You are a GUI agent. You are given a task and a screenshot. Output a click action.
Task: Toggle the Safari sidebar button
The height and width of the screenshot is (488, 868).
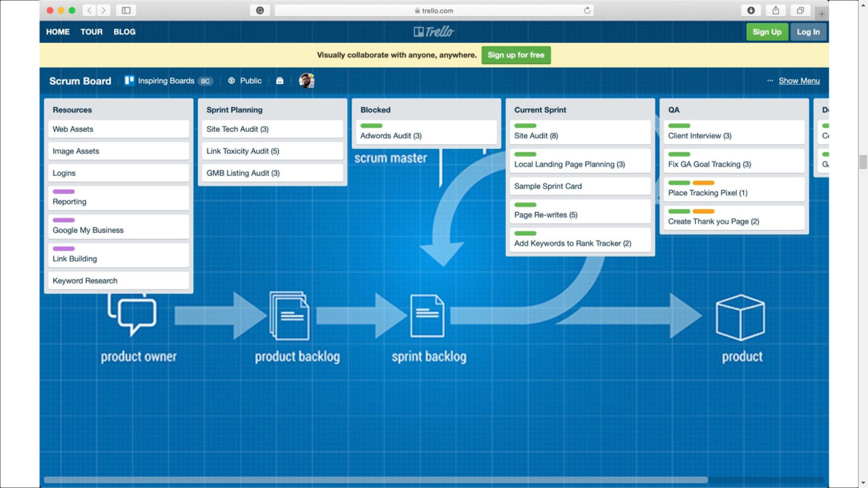[x=126, y=10]
